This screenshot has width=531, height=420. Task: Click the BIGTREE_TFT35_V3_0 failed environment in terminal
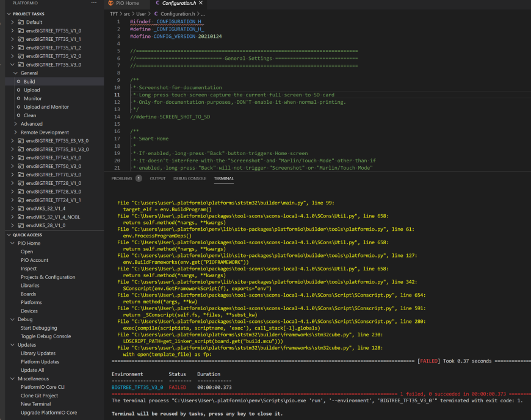click(x=137, y=387)
